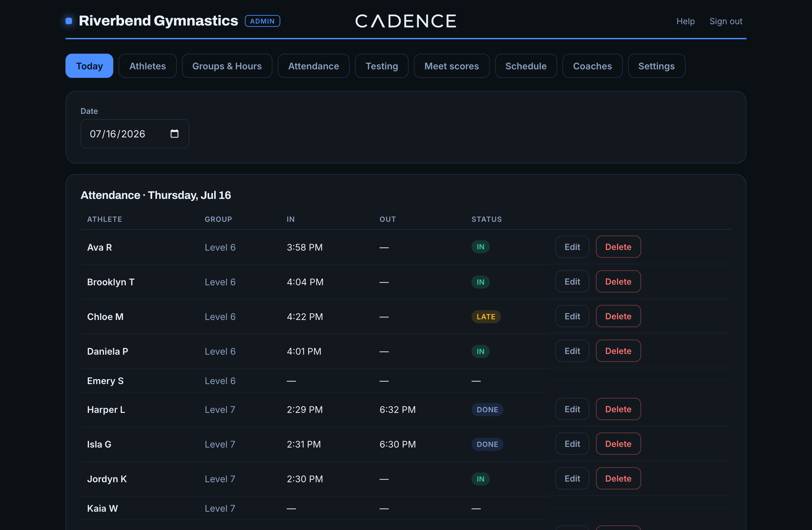The image size is (812, 530).
Task: Click the 3:58 PM check-in time
Action: (305, 247)
